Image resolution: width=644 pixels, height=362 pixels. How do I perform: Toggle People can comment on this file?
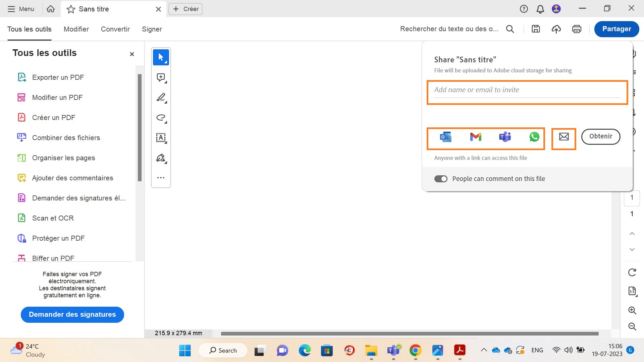pyautogui.click(x=441, y=179)
